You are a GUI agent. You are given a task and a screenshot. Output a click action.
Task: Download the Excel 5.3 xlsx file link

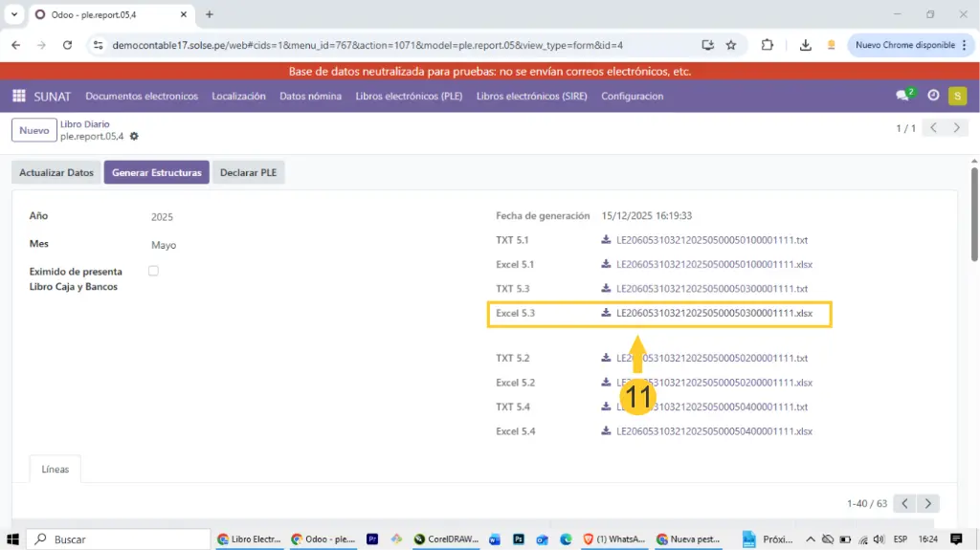coord(714,313)
